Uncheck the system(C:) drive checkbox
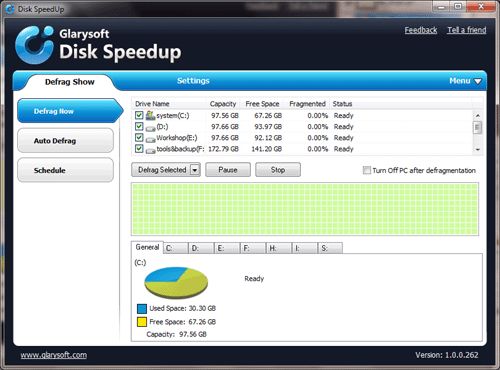The width and height of the screenshot is (500, 370). (x=139, y=115)
